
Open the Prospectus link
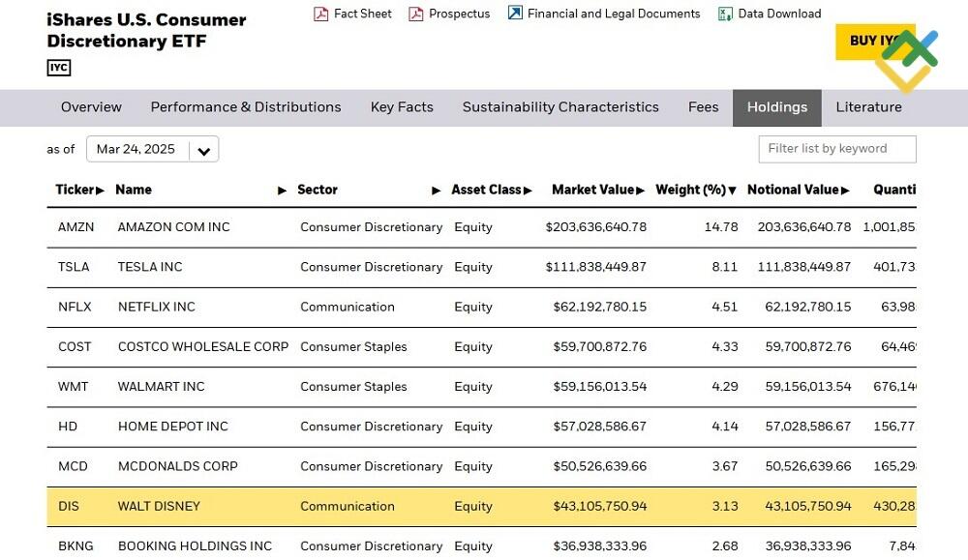tap(459, 14)
